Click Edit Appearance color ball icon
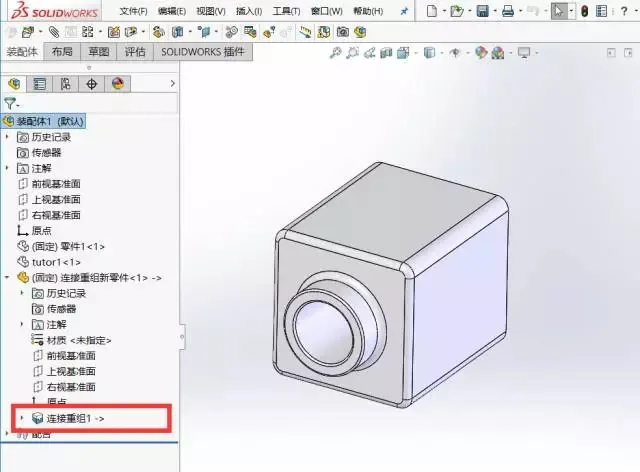 (481, 53)
